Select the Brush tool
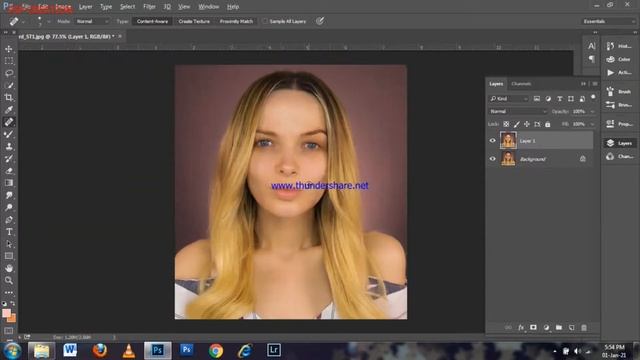The image size is (640, 360). click(x=9, y=134)
